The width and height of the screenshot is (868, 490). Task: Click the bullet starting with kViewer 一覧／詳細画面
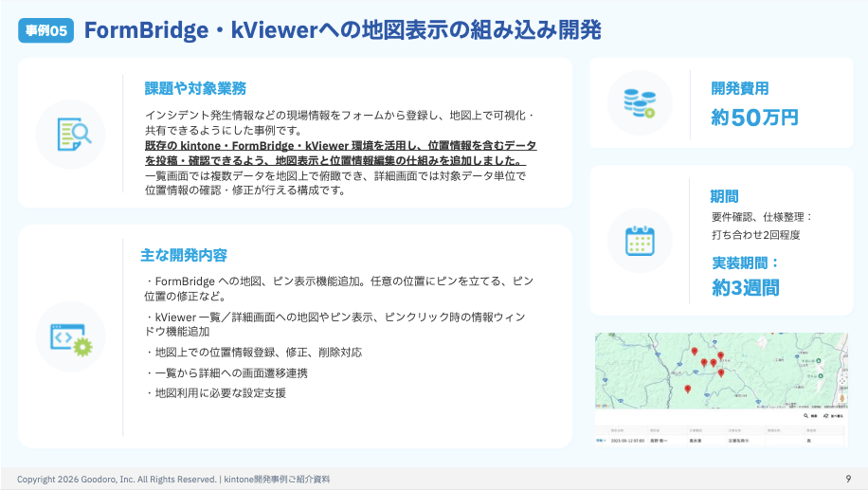(335, 324)
